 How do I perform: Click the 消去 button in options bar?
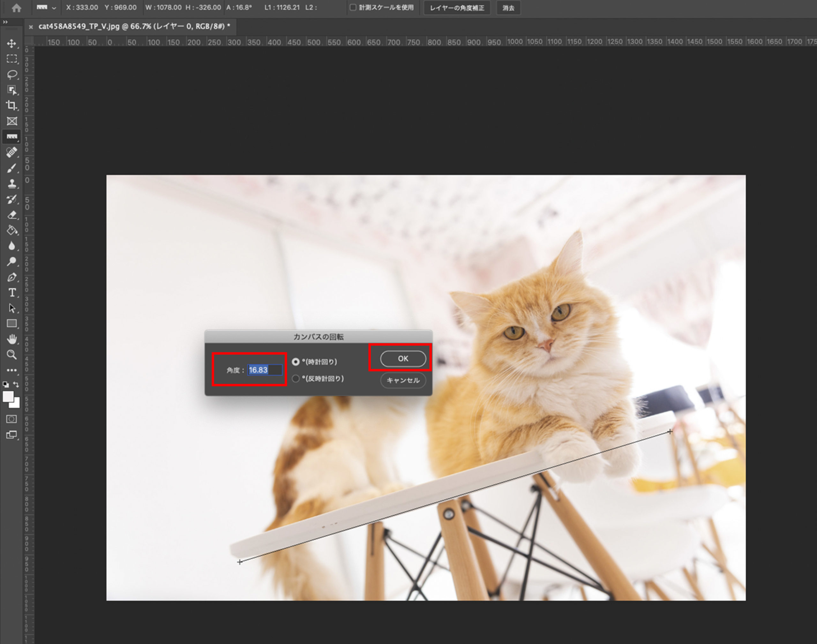[508, 8]
